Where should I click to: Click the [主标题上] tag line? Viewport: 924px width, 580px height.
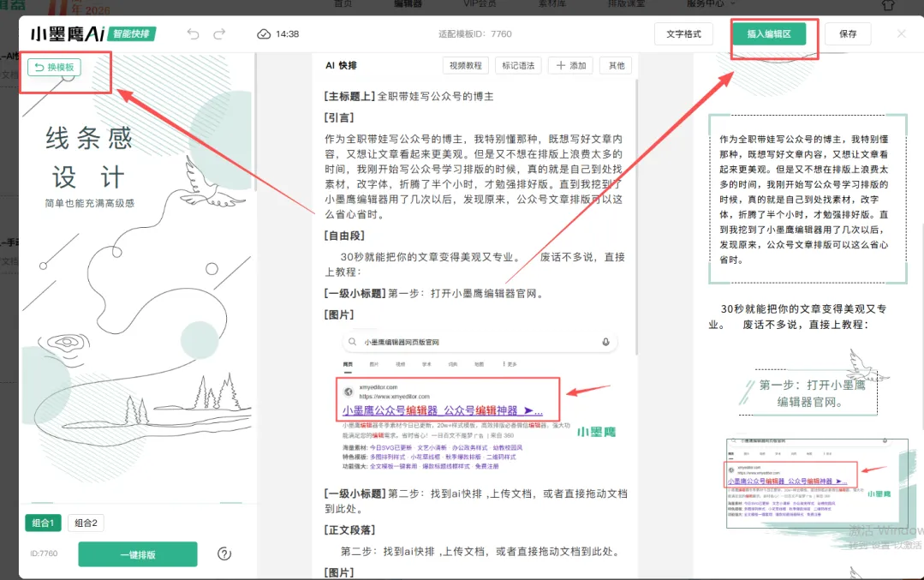(409, 96)
